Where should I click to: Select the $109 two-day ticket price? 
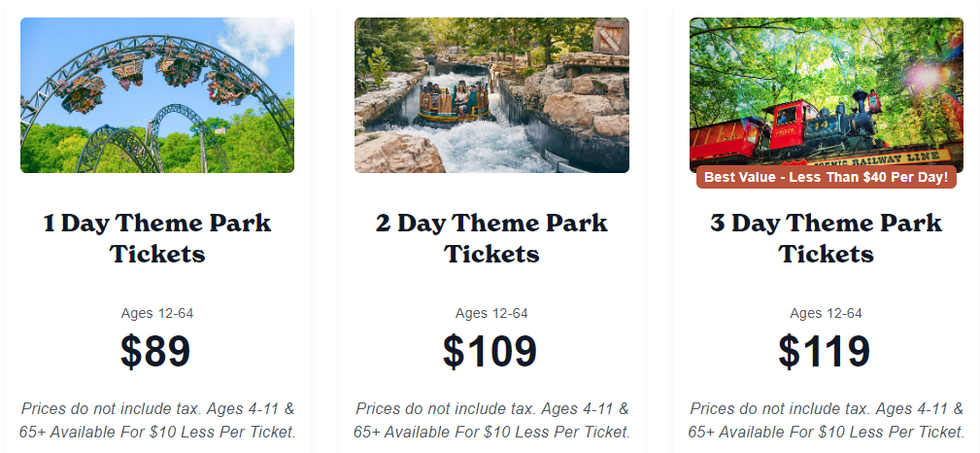pos(490,351)
